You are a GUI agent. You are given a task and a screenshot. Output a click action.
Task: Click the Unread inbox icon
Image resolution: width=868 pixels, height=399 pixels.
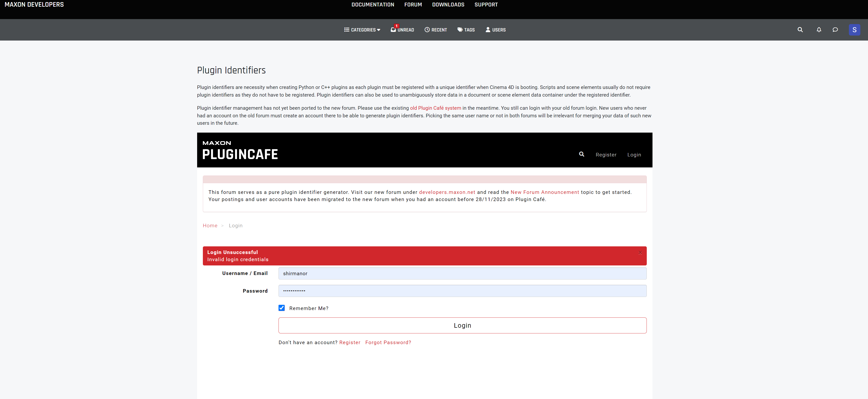pos(393,30)
